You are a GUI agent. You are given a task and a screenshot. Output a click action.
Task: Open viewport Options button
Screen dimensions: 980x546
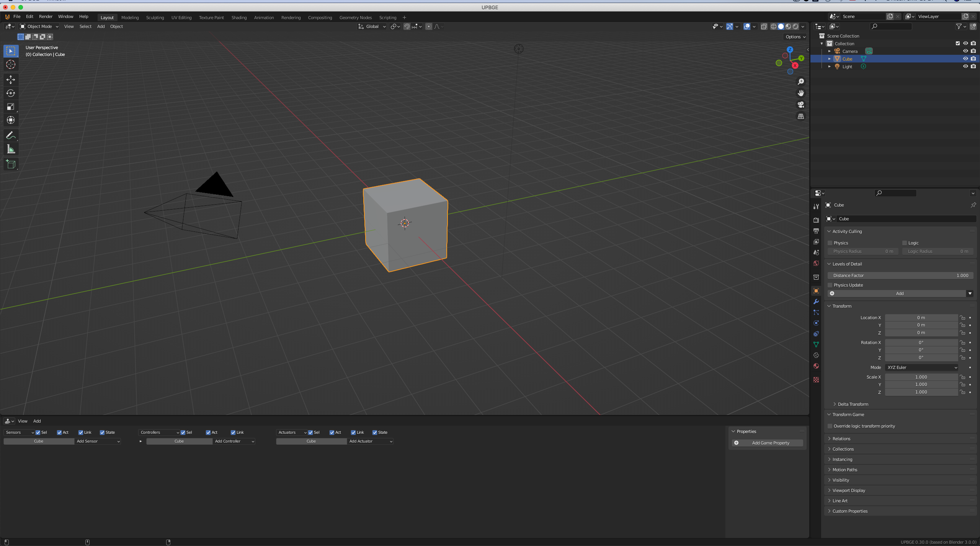point(795,37)
